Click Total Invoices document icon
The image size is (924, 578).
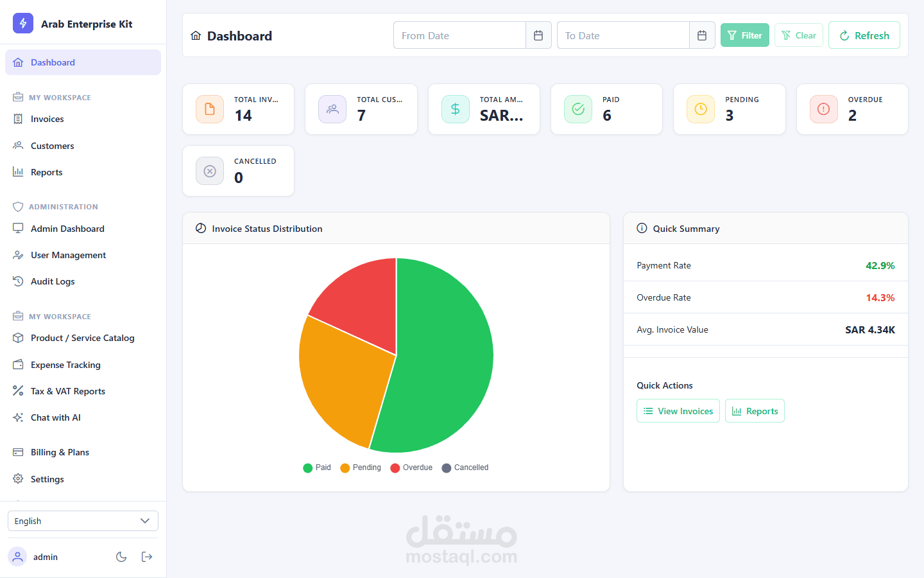(x=210, y=109)
